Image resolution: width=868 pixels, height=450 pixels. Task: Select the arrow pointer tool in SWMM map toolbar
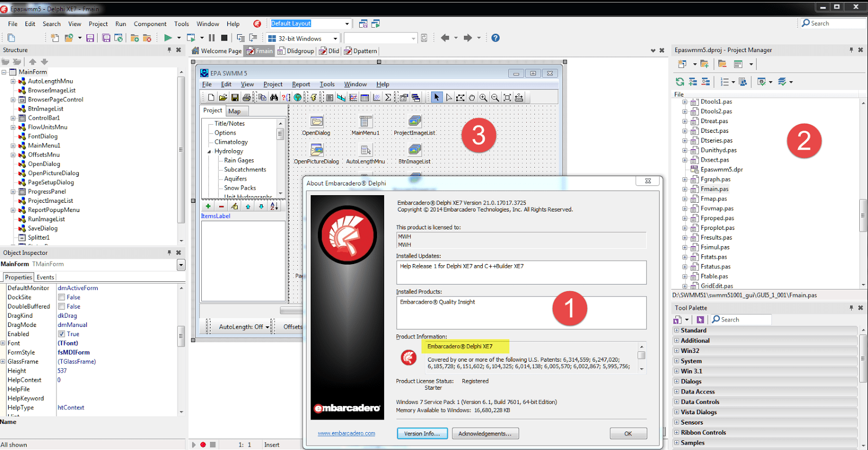coord(437,98)
